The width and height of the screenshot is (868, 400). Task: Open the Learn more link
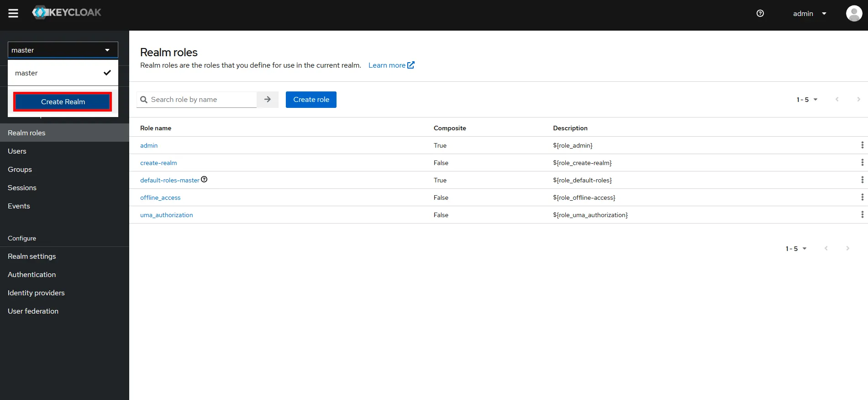click(x=391, y=65)
